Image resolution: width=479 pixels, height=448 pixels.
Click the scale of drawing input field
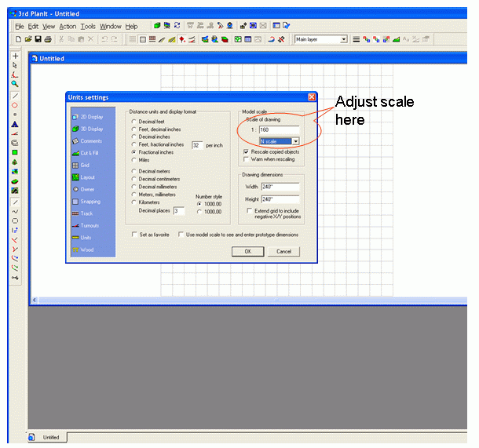(x=280, y=129)
